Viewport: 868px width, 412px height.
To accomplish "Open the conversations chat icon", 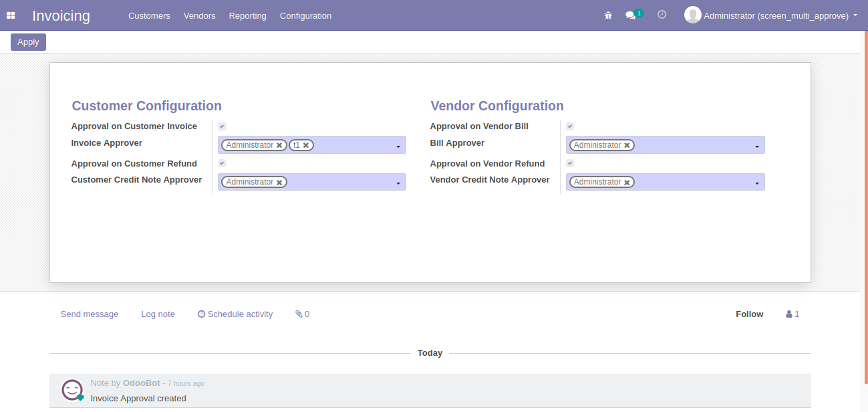I will click(630, 15).
